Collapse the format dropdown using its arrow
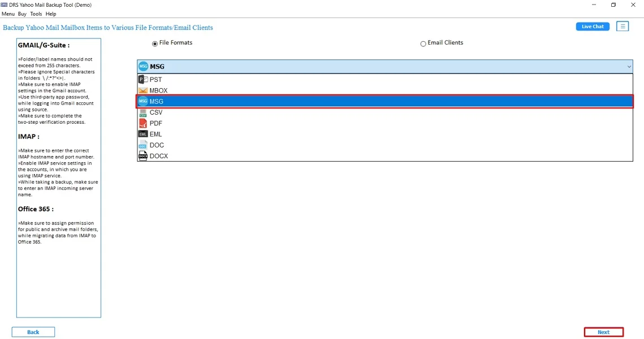Screen dimensions: 644x339 [629, 66]
